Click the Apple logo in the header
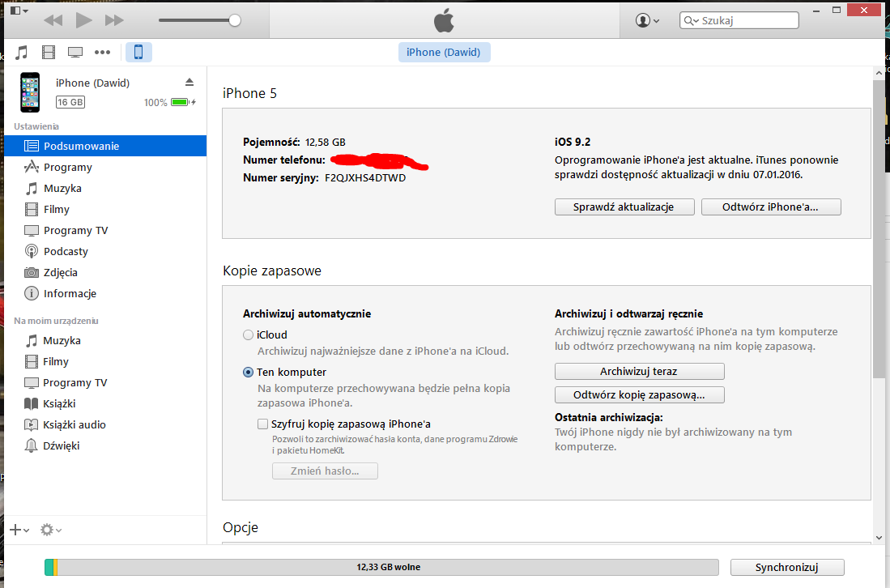 tap(444, 20)
